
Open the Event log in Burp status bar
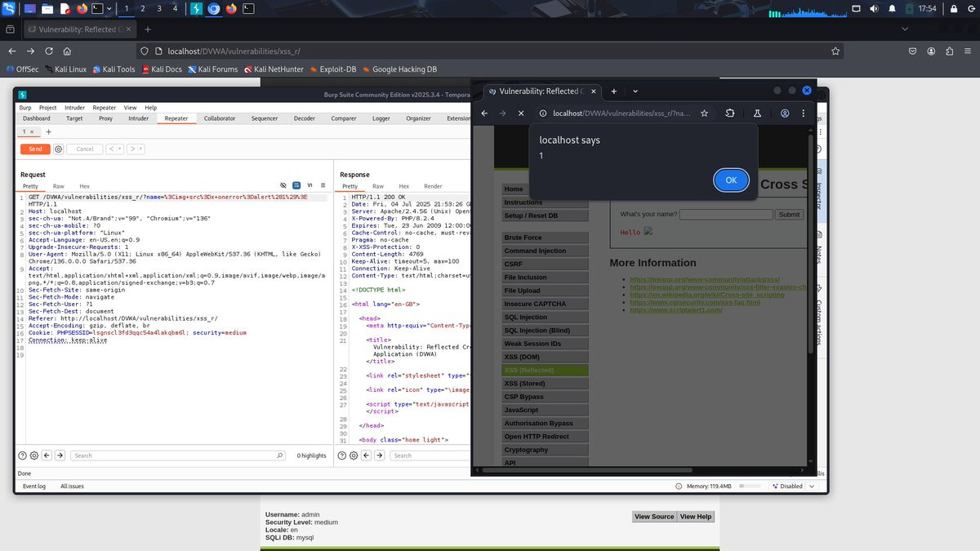[33, 487]
